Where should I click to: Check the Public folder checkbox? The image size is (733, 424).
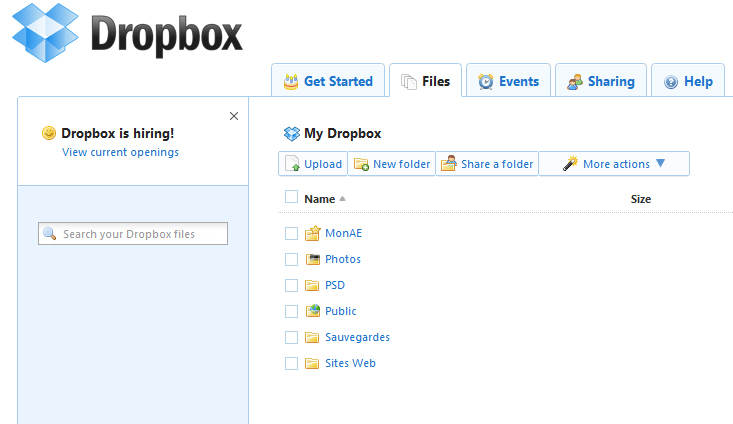[291, 311]
